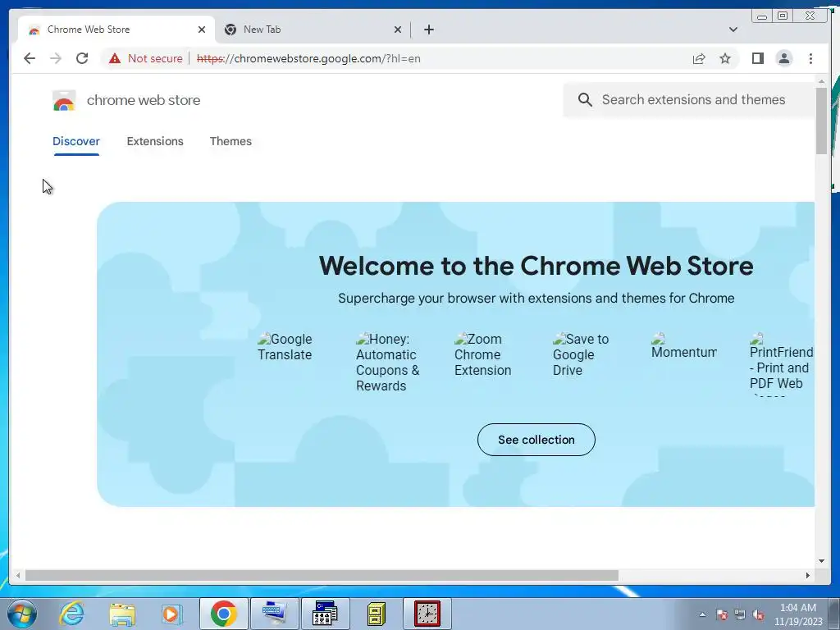Click the browser forward arrow

click(x=56, y=58)
